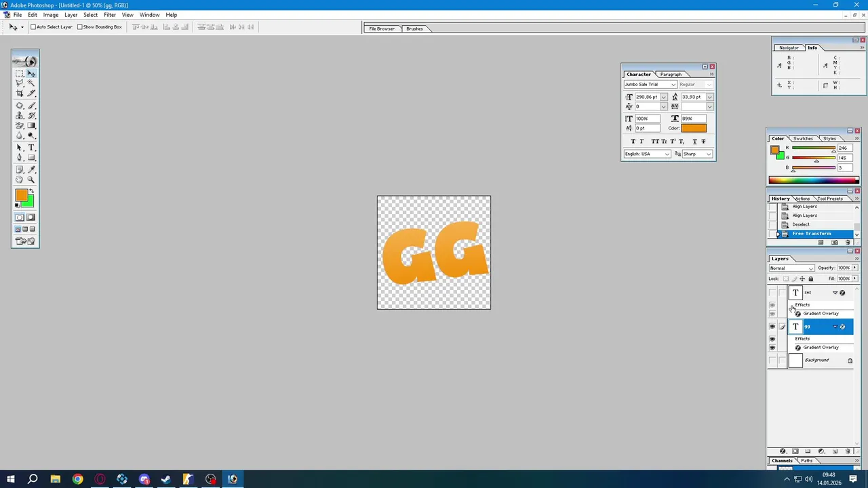868x488 pixels.
Task: Select the Magic Wand tool
Action: click(31, 83)
